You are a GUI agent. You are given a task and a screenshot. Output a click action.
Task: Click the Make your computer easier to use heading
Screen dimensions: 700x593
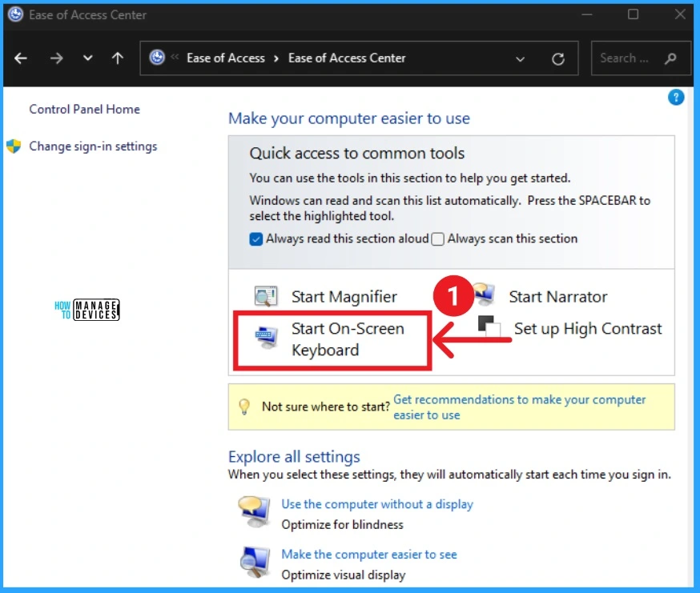(x=349, y=118)
